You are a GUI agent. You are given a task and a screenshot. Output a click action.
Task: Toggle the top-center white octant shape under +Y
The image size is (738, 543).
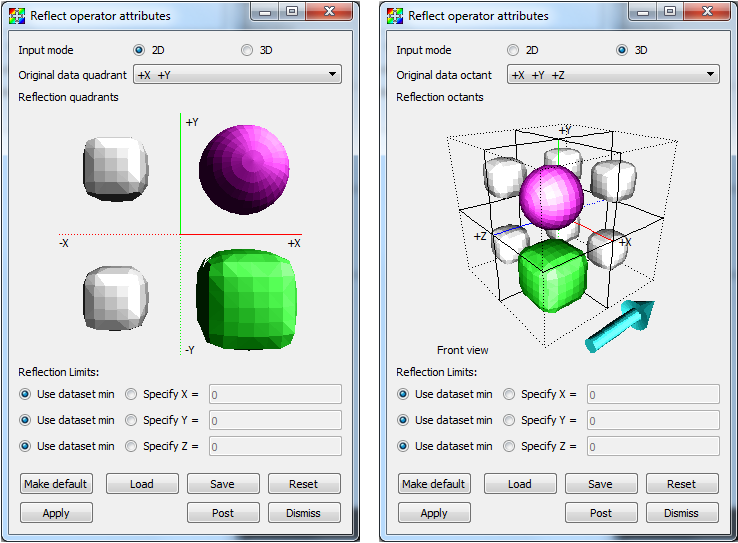pyautogui.click(x=563, y=158)
